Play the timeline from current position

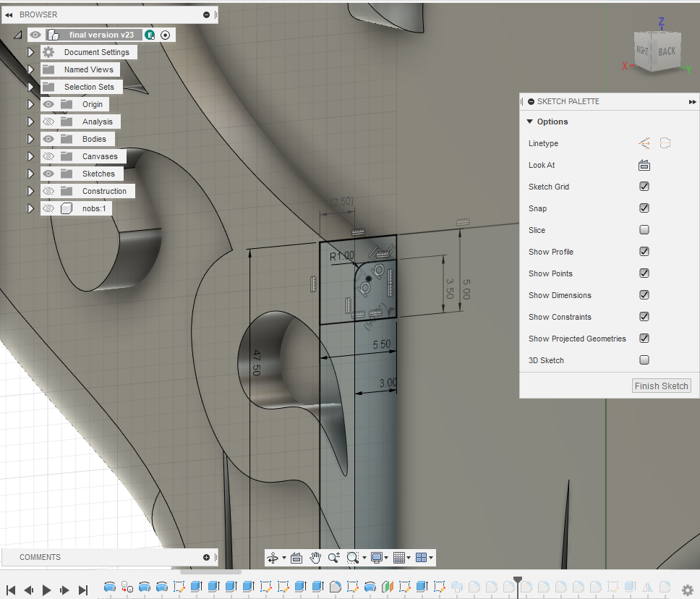click(46, 590)
